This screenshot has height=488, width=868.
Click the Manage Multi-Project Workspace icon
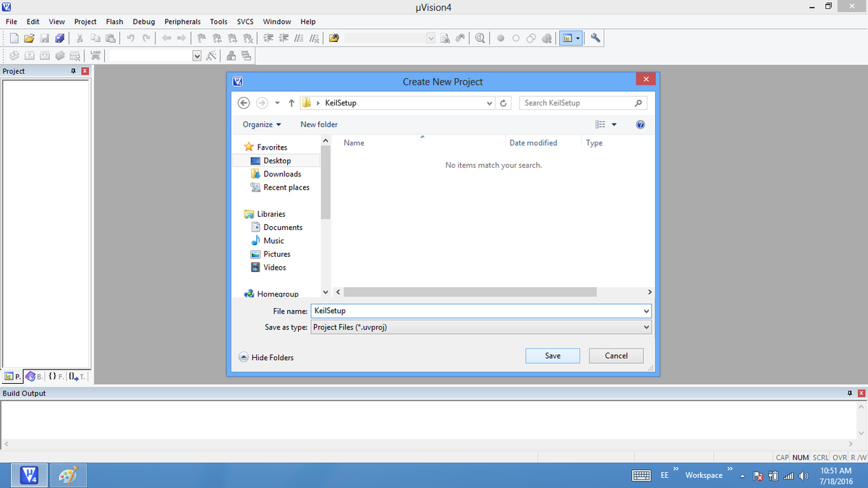(x=247, y=56)
